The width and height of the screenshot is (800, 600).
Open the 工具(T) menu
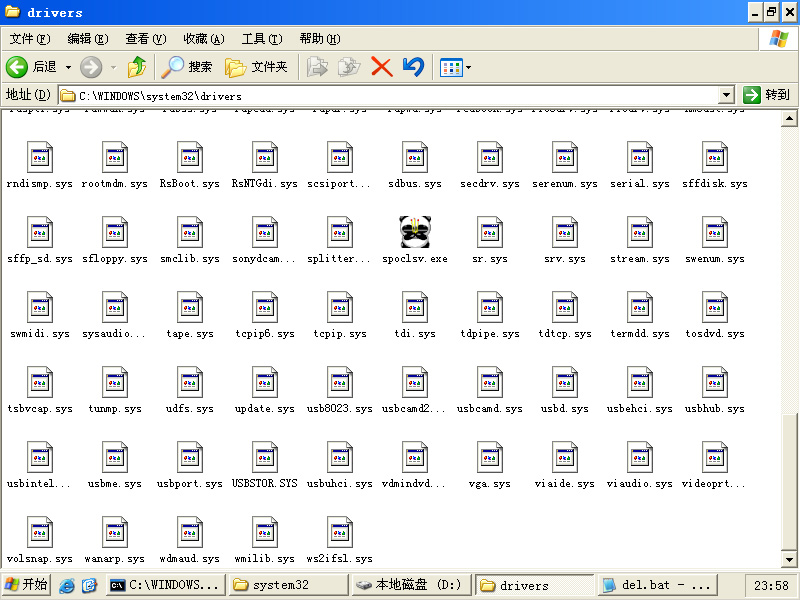click(x=262, y=39)
